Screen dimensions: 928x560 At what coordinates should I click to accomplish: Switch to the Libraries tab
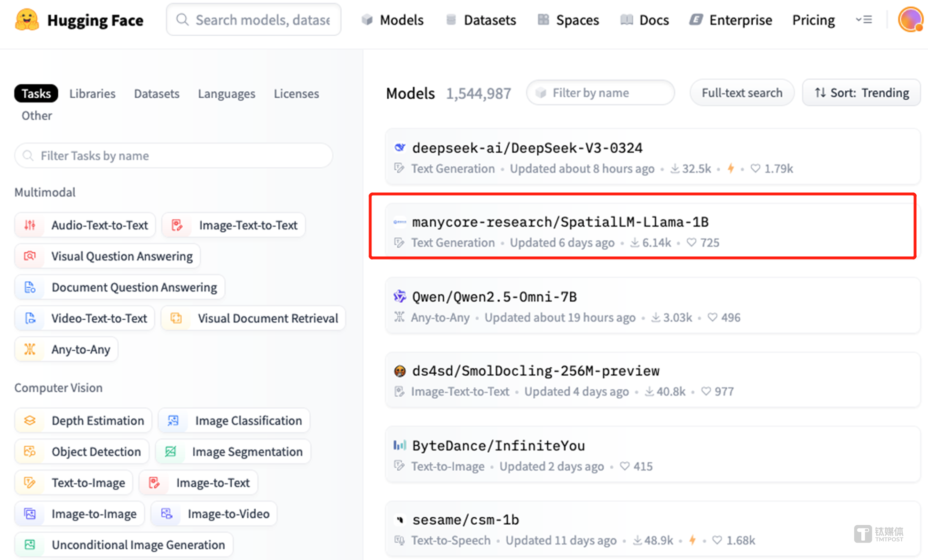(x=92, y=94)
